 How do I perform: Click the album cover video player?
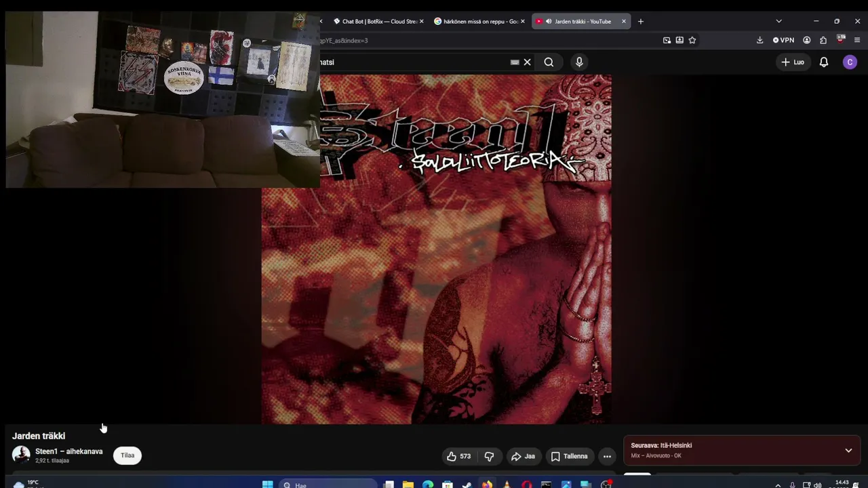pos(437,249)
